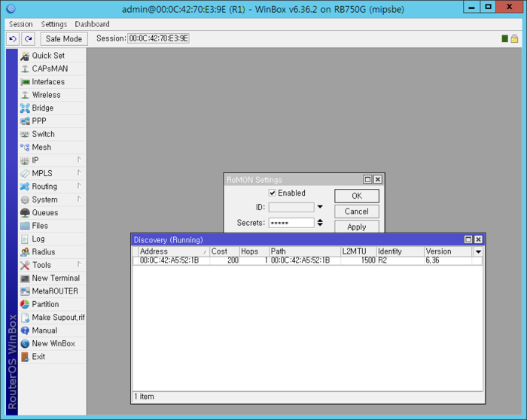Open the Partition manager
The image size is (527, 420).
pyautogui.click(x=52, y=304)
